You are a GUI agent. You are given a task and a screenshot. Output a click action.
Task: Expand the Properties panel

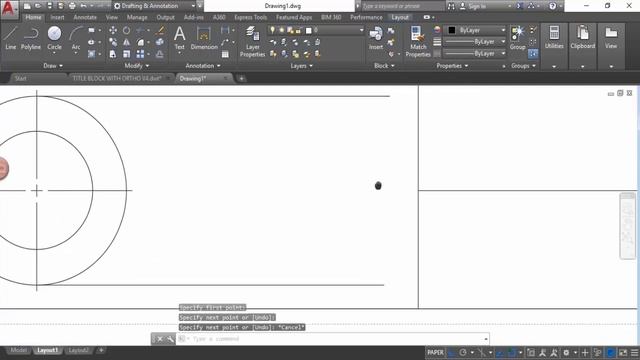click(x=452, y=66)
